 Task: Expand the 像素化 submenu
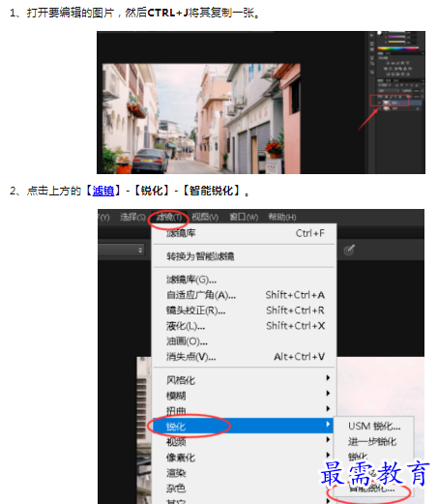click(x=244, y=457)
